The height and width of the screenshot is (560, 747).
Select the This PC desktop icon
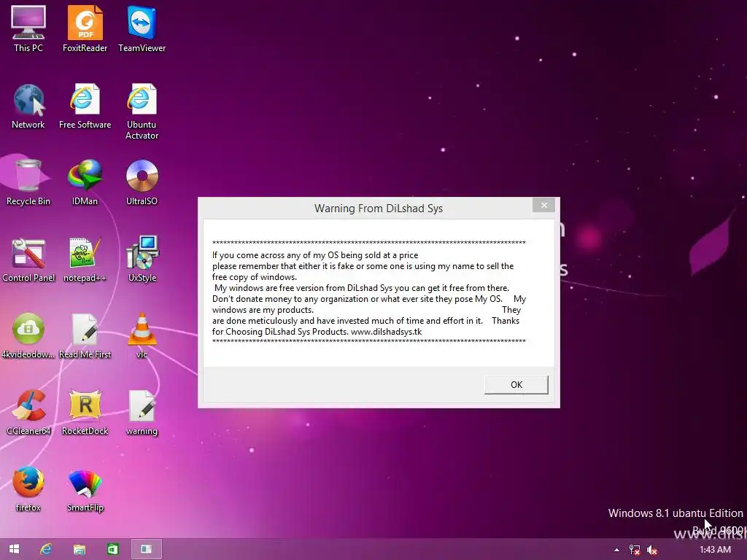[28, 28]
